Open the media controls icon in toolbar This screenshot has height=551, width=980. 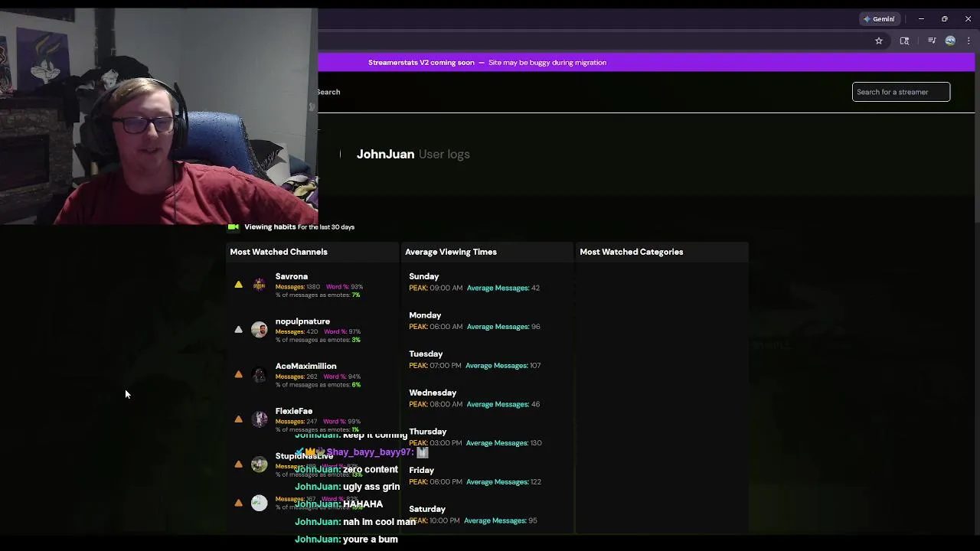click(x=932, y=41)
